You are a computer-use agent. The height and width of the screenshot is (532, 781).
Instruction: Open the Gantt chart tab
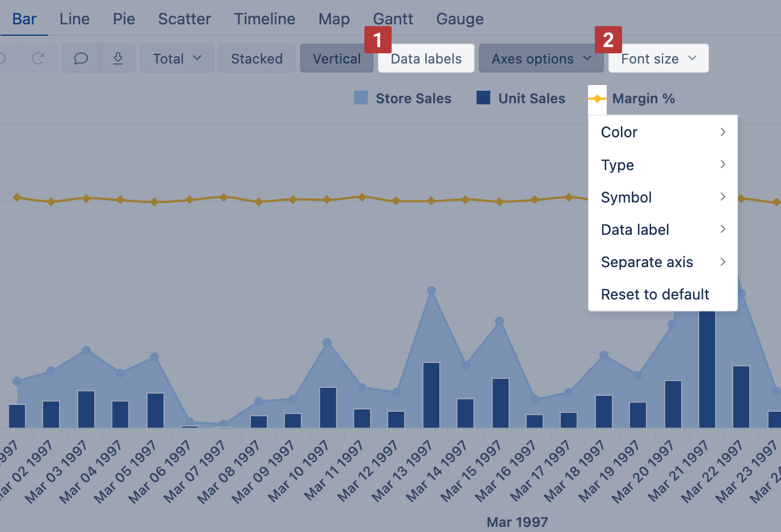pos(393,19)
